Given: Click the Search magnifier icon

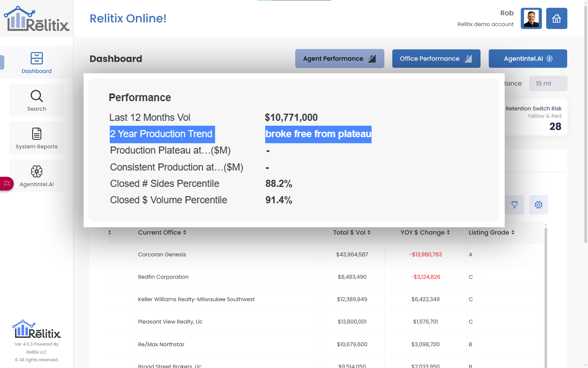Looking at the screenshot, I should (x=36, y=96).
